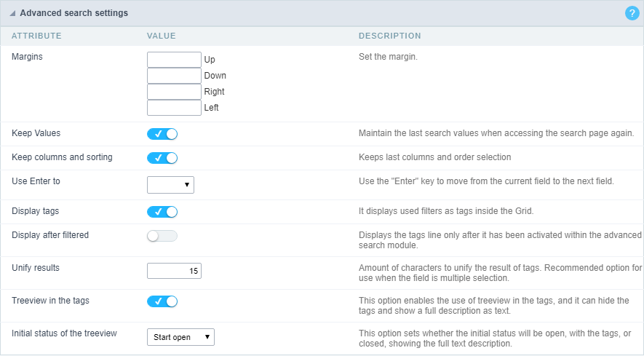Click the VALUE column header
Screen dimensions: 644x356
tap(161, 36)
